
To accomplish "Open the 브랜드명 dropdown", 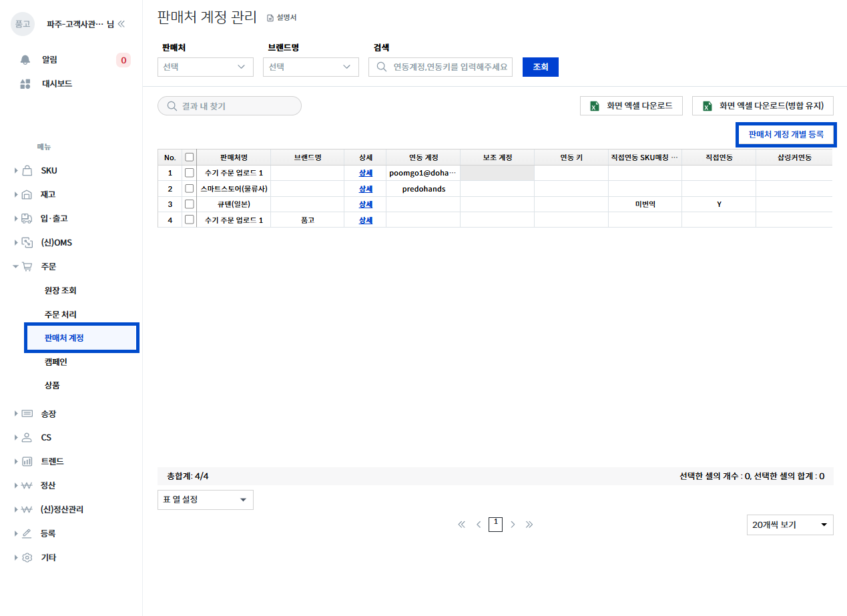I will click(x=311, y=67).
